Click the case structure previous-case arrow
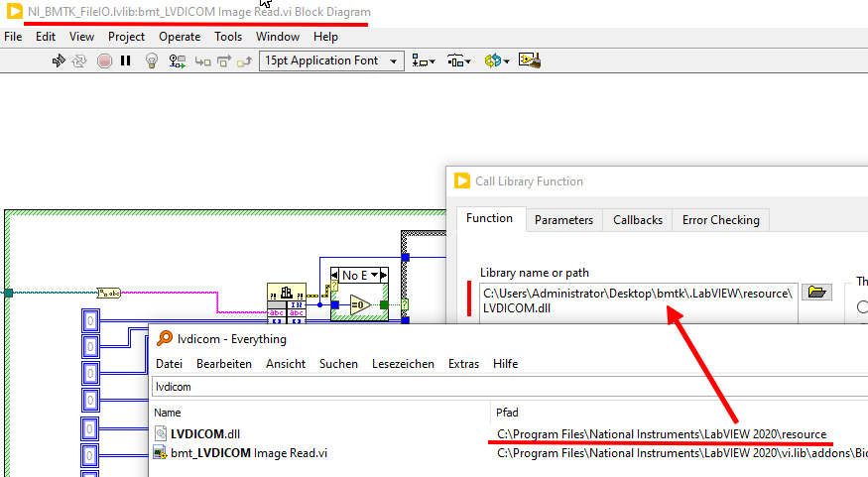868x477 pixels. pyautogui.click(x=334, y=275)
